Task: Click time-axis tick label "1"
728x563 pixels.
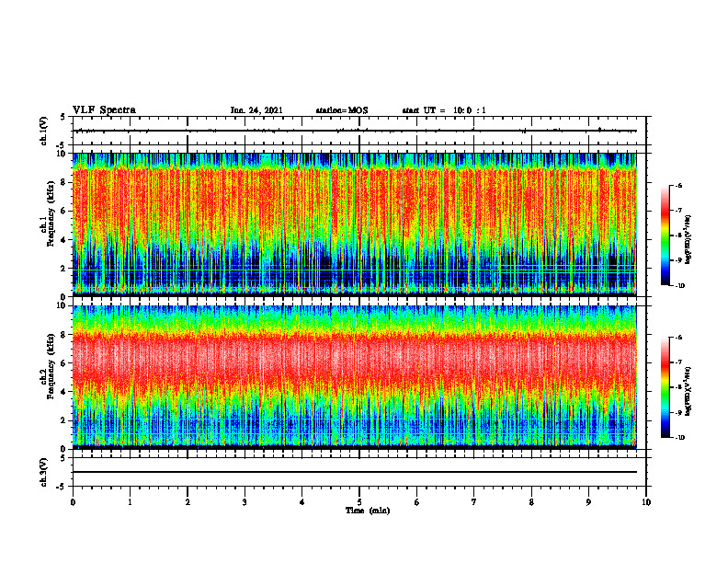Action: [x=130, y=502]
